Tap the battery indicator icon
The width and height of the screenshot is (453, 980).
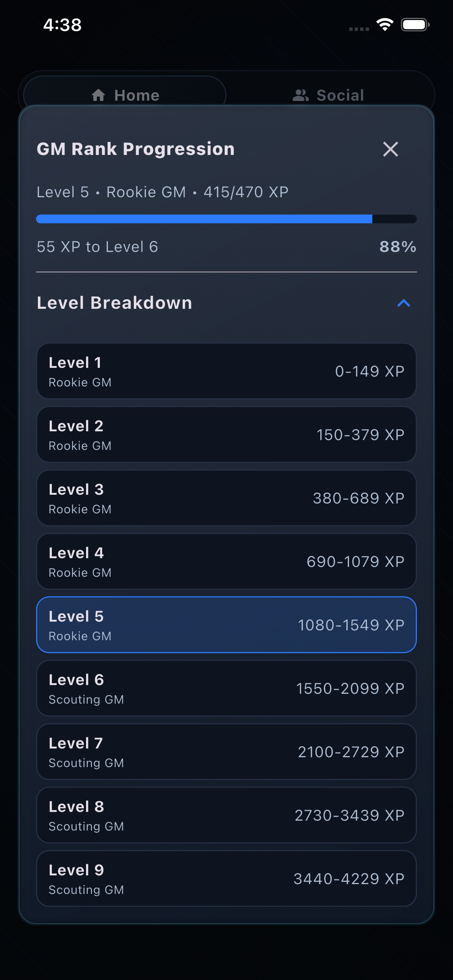coord(415,24)
